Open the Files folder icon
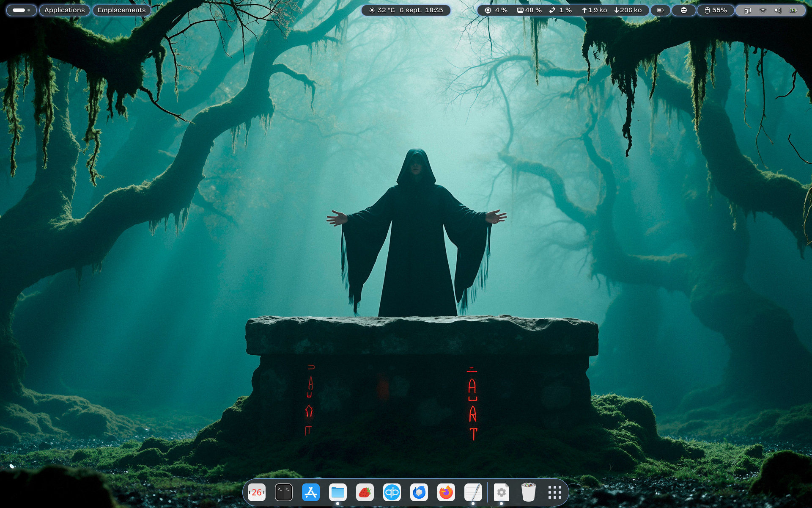The height and width of the screenshot is (508, 812). [x=338, y=492]
